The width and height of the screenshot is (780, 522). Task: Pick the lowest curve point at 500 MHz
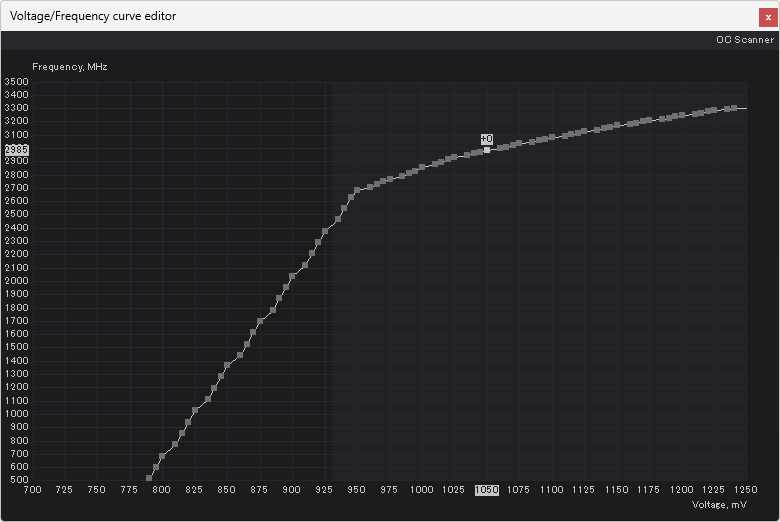click(149, 478)
